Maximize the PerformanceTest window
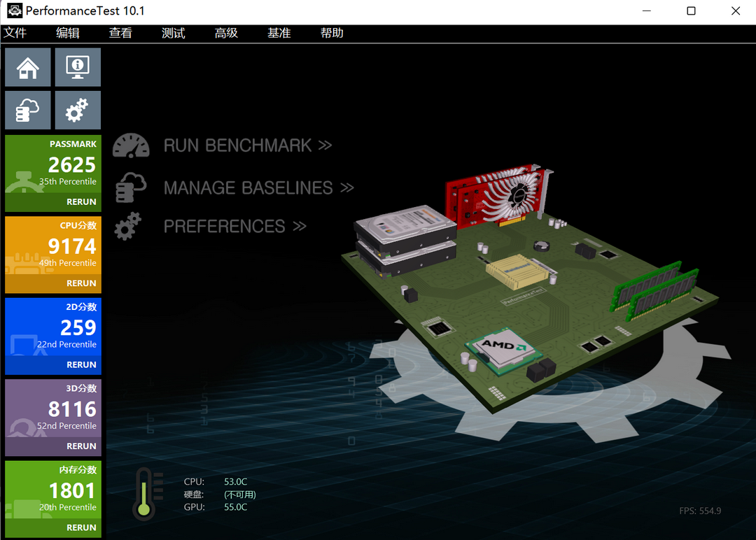The height and width of the screenshot is (540, 756). 691,10
